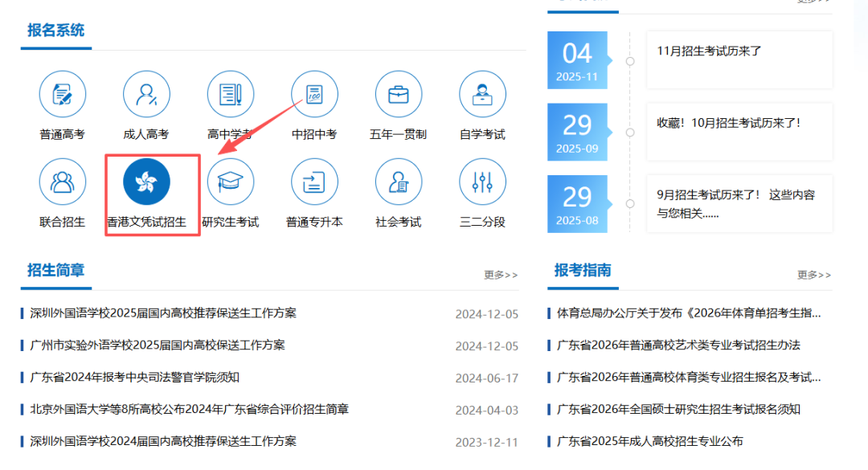Click the 高中学考 icon
This screenshot has width=868, height=470.
pyautogui.click(x=230, y=94)
